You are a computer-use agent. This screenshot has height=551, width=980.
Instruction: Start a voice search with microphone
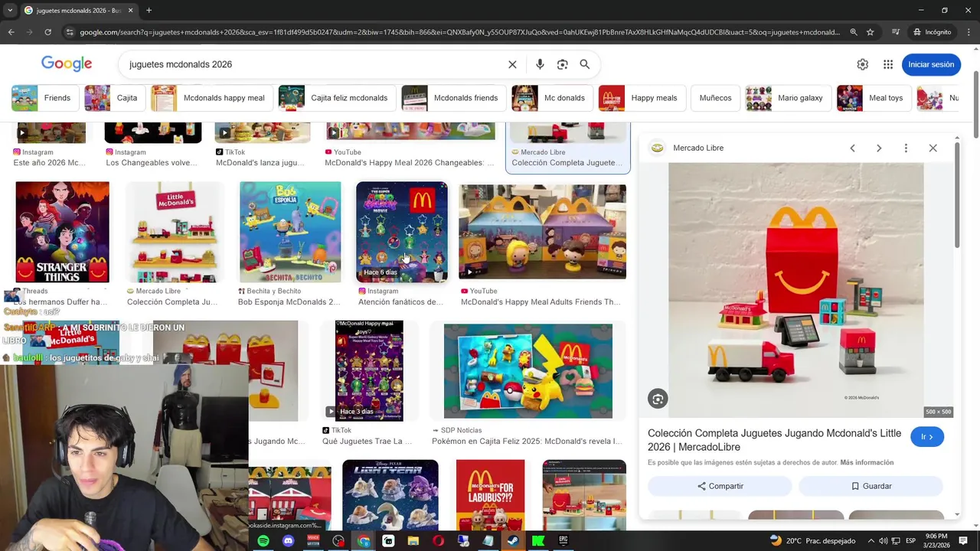pos(540,64)
